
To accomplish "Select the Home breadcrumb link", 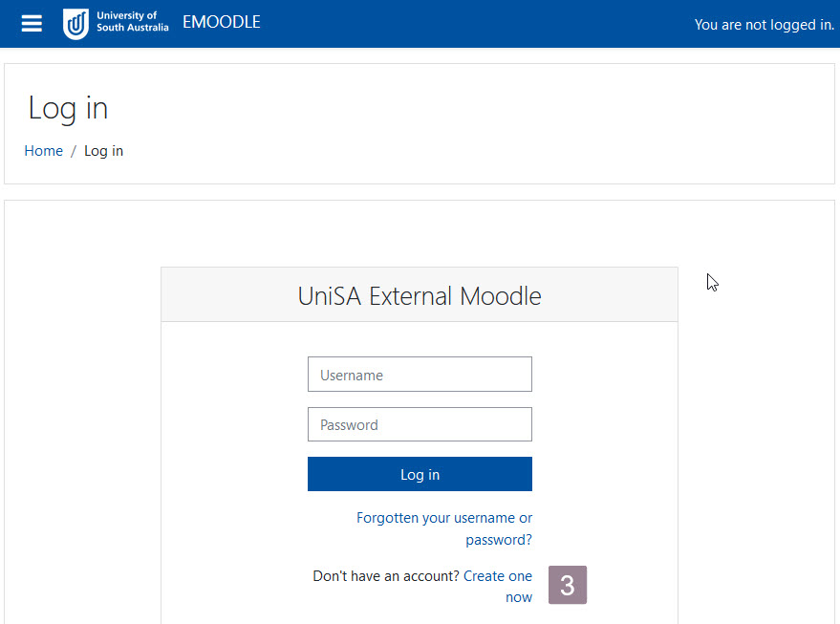I will (x=43, y=150).
